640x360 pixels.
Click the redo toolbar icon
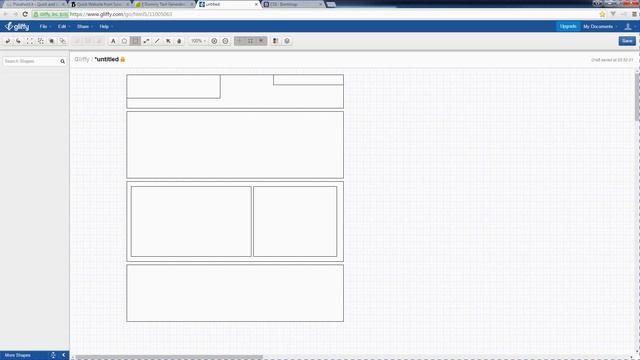(18, 41)
